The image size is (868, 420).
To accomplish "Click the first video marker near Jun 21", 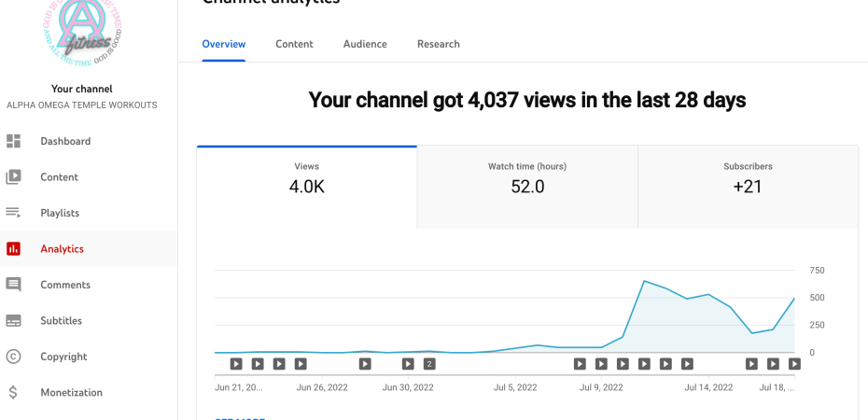I will [x=236, y=364].
